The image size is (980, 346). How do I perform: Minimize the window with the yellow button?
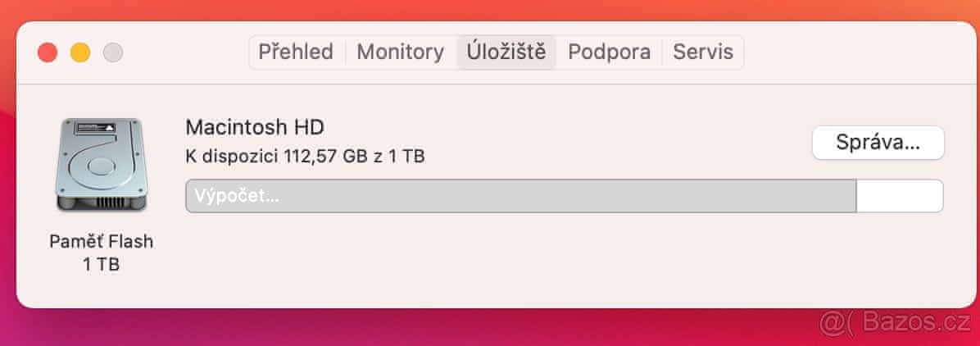[x=80, y=52]
